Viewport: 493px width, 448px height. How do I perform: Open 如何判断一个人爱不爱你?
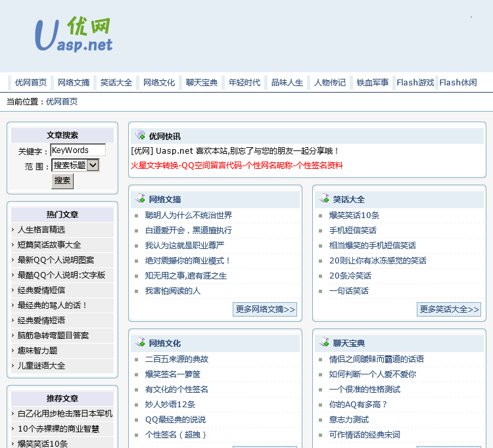373,374
